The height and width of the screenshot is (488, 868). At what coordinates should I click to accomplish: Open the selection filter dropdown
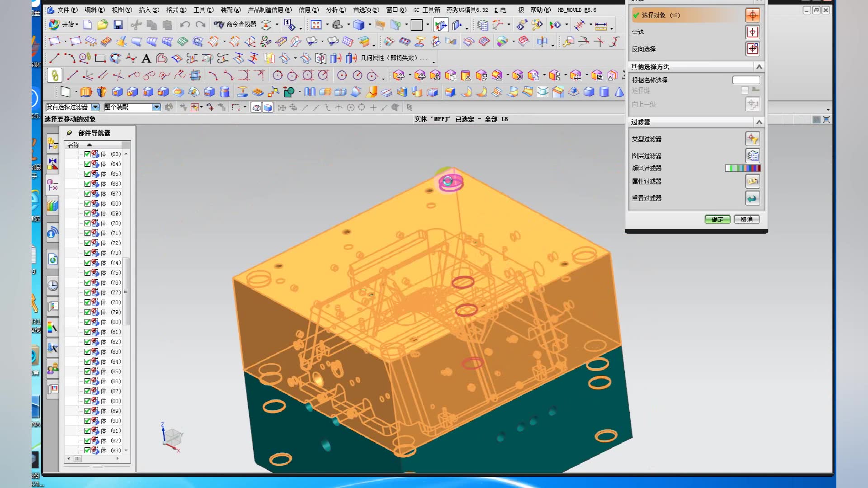pyautogui.click(x=95, y=107)
